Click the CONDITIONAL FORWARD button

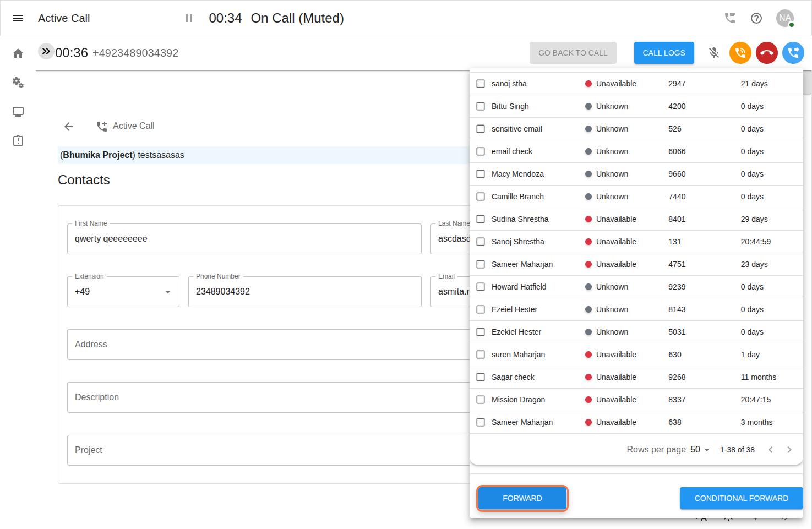(x=741, y=498)
